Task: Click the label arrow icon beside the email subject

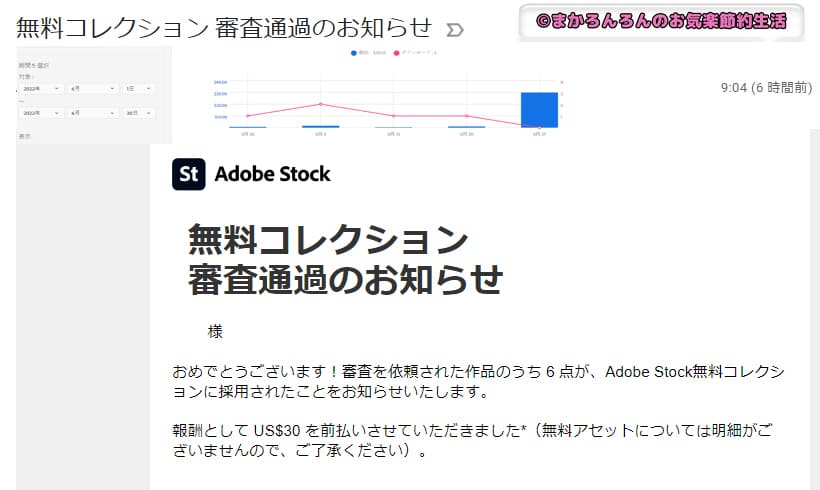Action: 454,30
